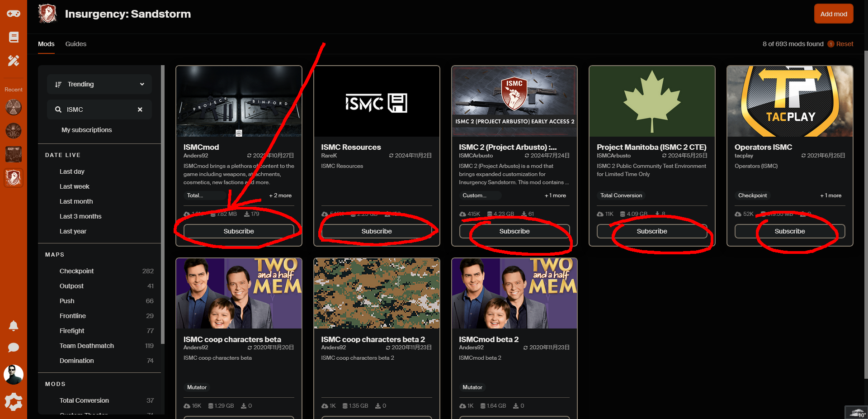Clear the ISMC search text with the X
This screenshot has height=419, width=868.
140,110
